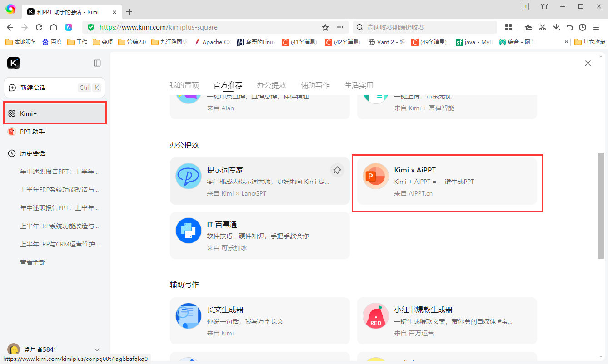The height and width of the screenshot is (364, 608).
Task: Click the browser search box
Action: tap(425, 27)
